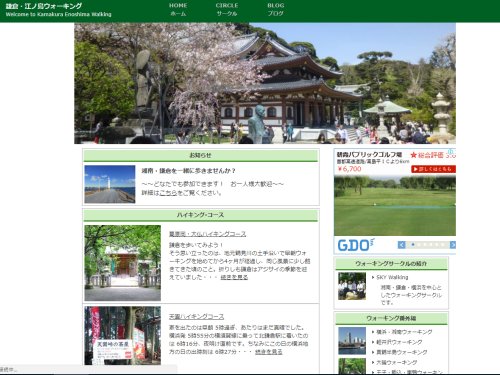Click the walking circle group photo
Viewport: 500px width, 375px height.
point(352,286)
